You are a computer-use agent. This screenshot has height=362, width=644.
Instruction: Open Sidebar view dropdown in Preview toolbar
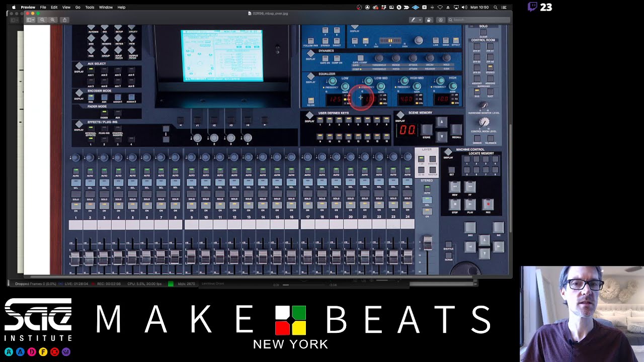(x=30, y=20)
